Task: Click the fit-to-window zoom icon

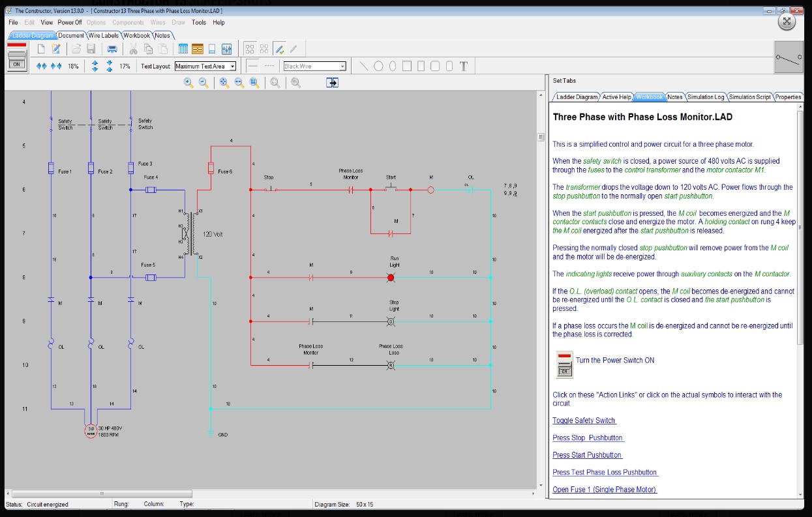Action: (x=224, y=82)
